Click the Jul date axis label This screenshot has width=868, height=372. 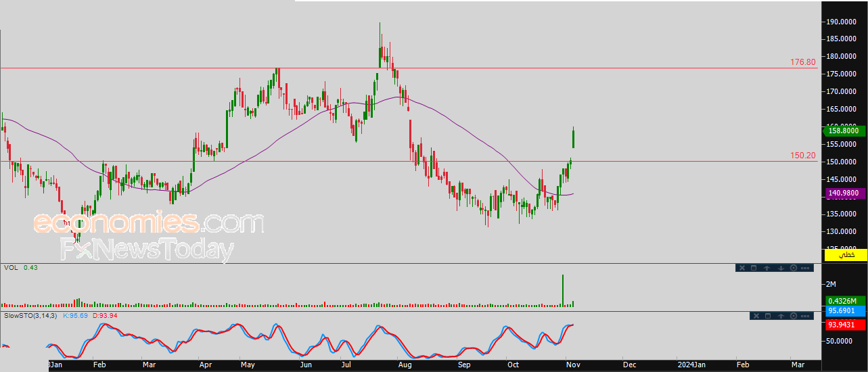pos(346,365)
